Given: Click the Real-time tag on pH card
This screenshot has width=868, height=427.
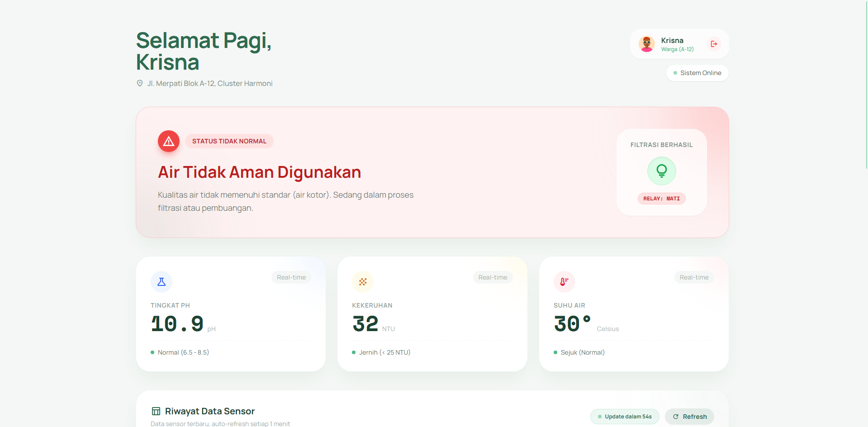Looking at the screenshot, I should (291, 277).
